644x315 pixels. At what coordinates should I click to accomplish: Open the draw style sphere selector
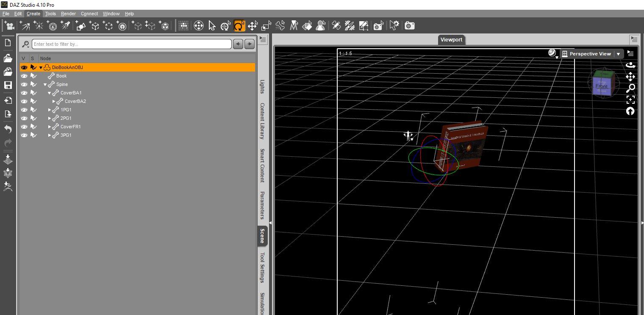552,53
